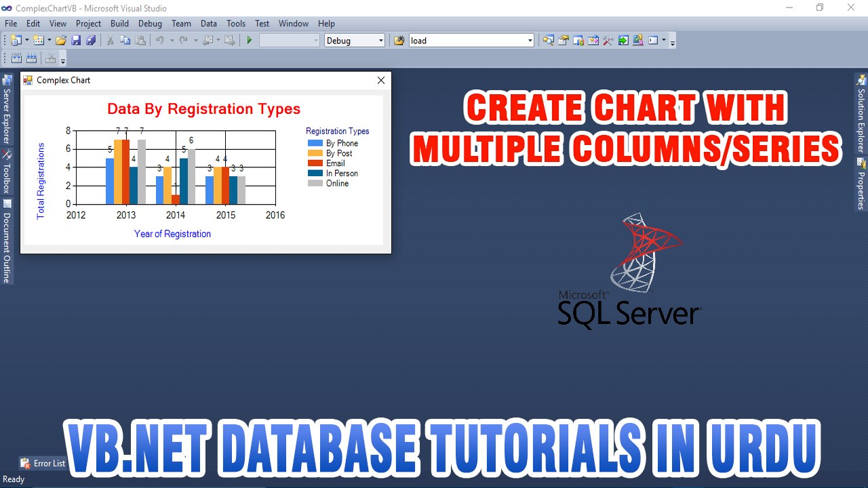This screenshot has height=488, width=868.
Task: Click the Cut scissors icon
Action: tap(111, 41)
